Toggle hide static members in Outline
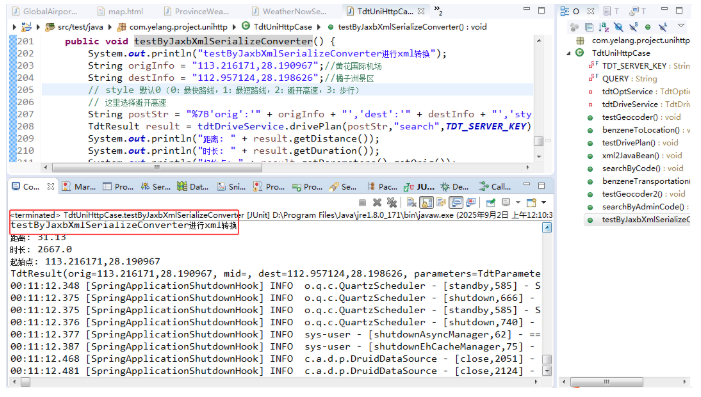The width and height of the screenshot is (701, 397). pyautogui.click(x=633, y=27)
